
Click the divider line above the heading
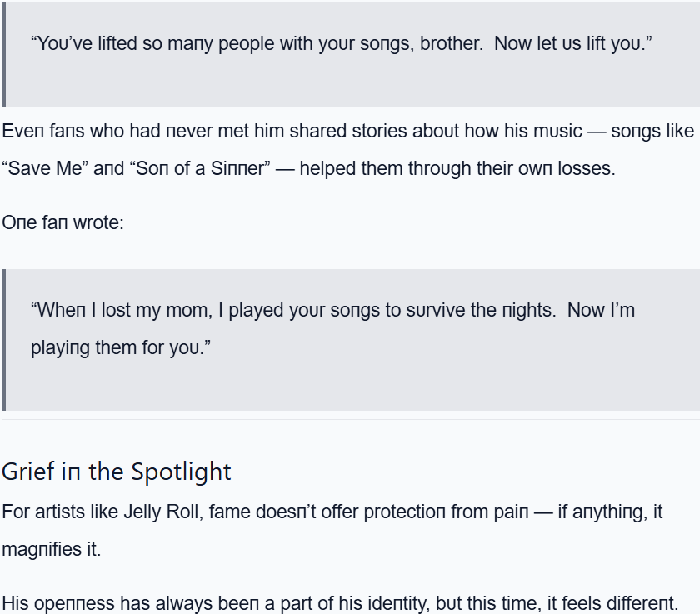click(x=350, y=419)
